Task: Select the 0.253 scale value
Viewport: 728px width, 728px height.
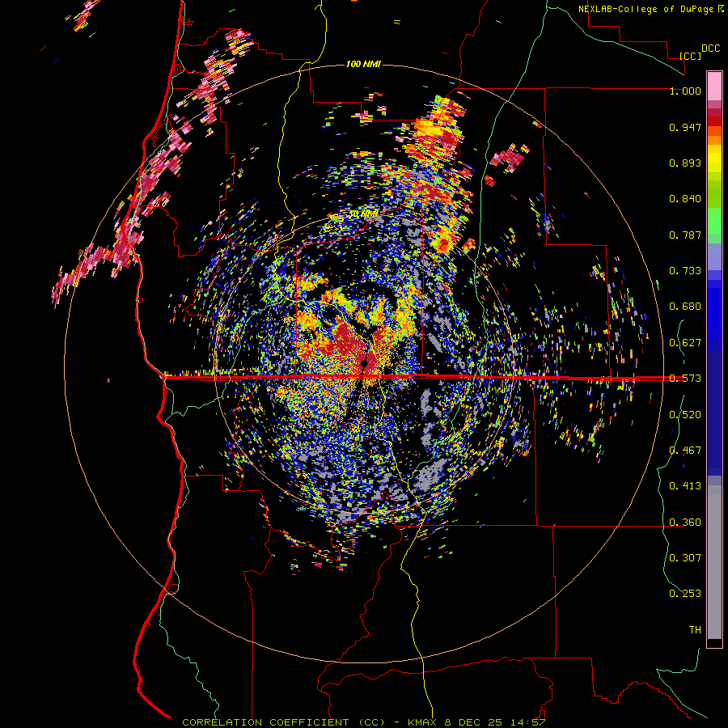Action: [685, 594]
